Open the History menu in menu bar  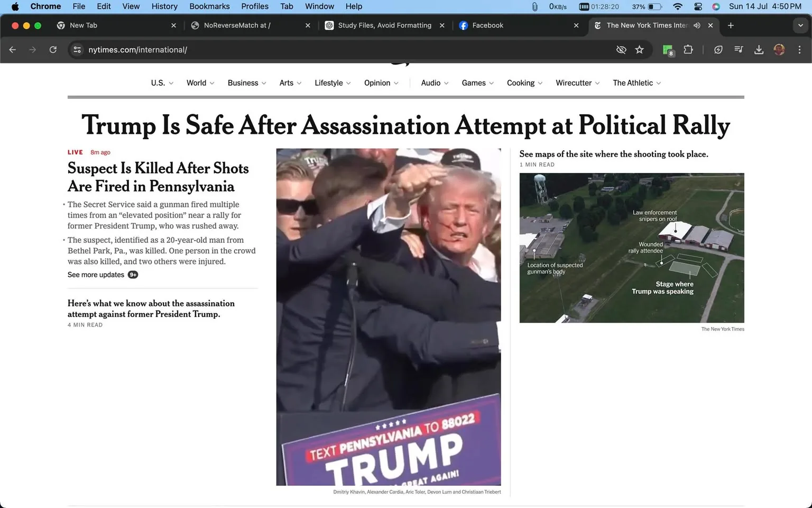[164, 6]
